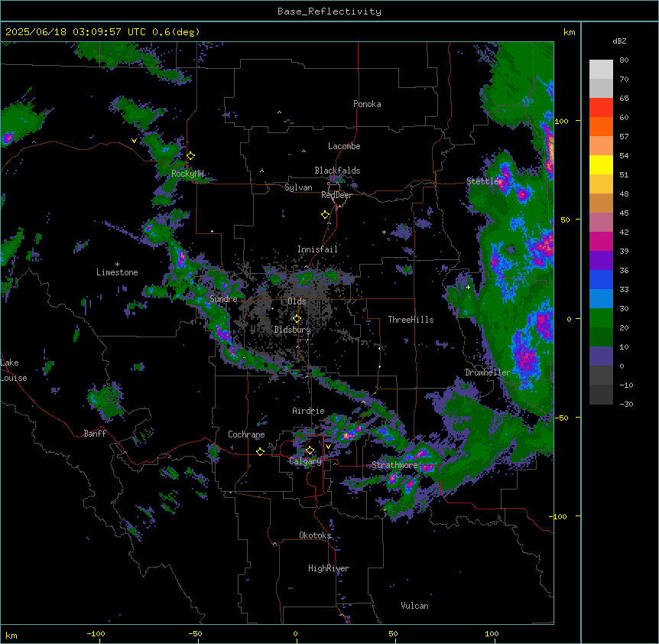Click the Sylvan label on the map
Viewport: 659px width, 644px height.
(298, 187)
